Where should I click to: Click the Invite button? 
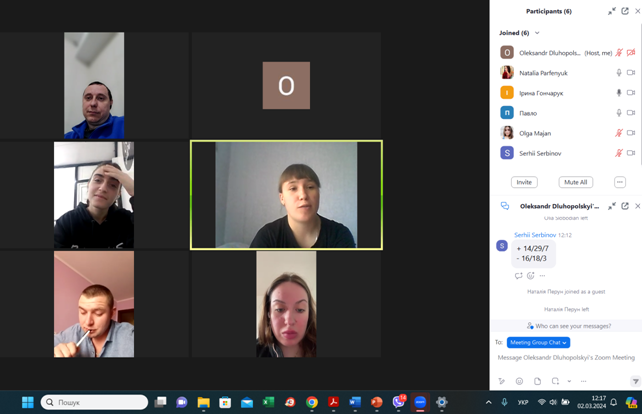click(524, 182)
